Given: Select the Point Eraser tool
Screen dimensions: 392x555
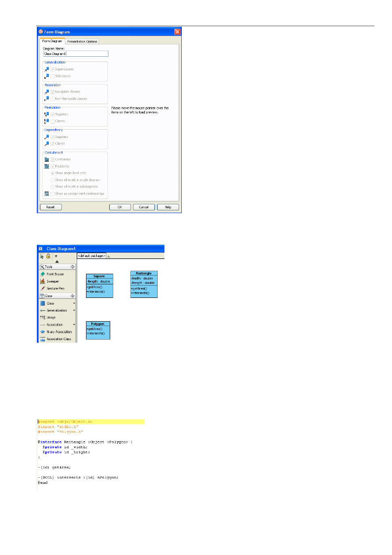Looking at the screenshot, I should click(x=55, y=274).
